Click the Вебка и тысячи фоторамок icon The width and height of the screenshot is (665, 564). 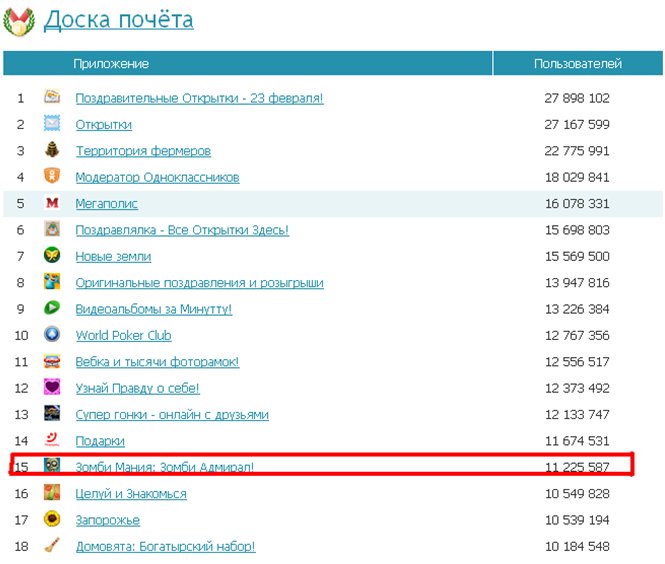tap(52, 361)
